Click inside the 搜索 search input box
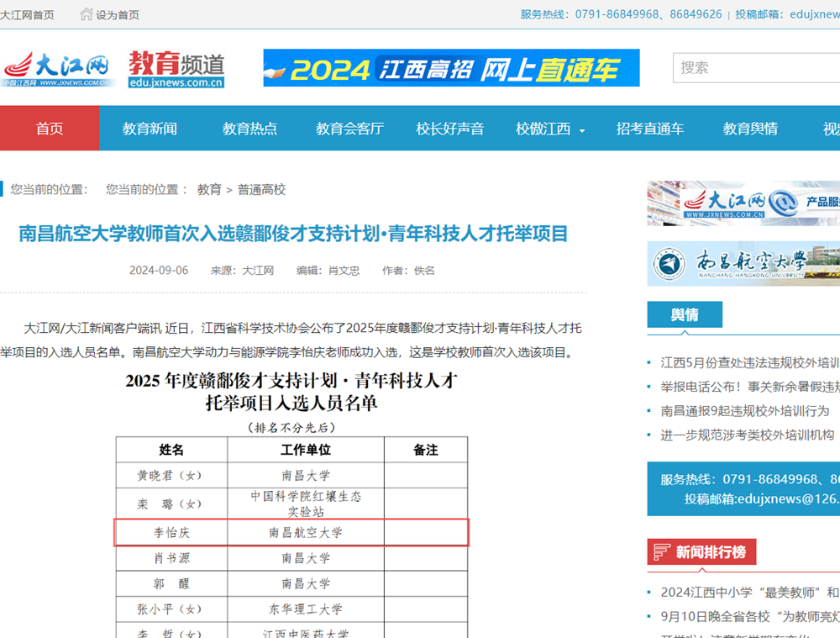Image resolution: width=840 pixels, height=638 pixels. tap(756, 67)
